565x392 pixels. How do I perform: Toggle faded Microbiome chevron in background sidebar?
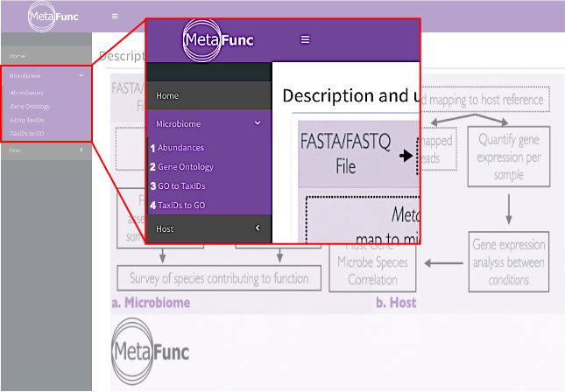coord(81,75)
